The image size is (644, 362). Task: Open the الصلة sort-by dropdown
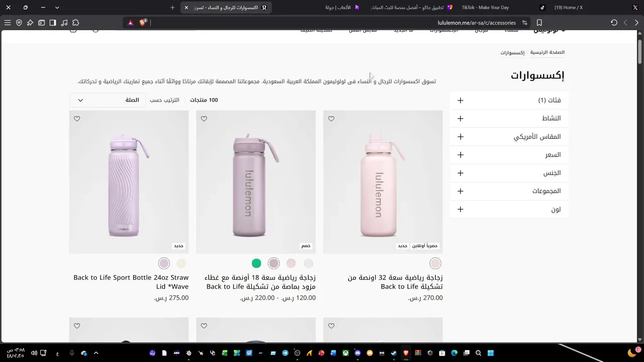107,100
